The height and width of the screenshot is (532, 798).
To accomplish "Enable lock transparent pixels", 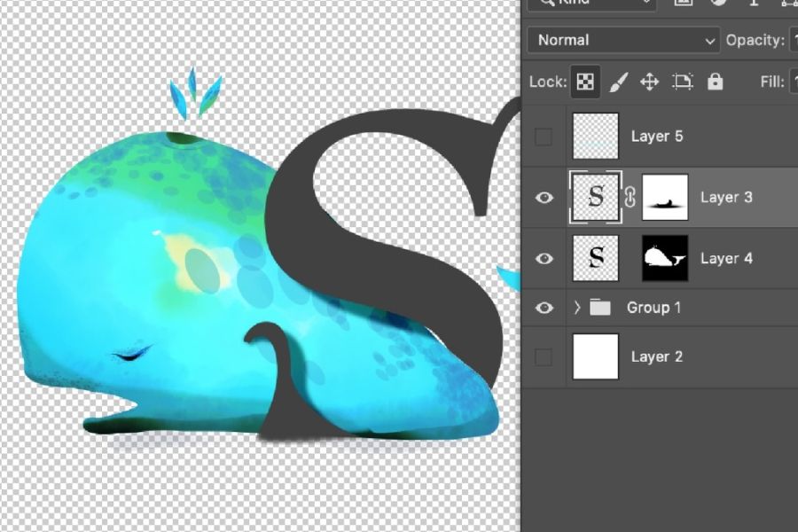I will point(585,82).
